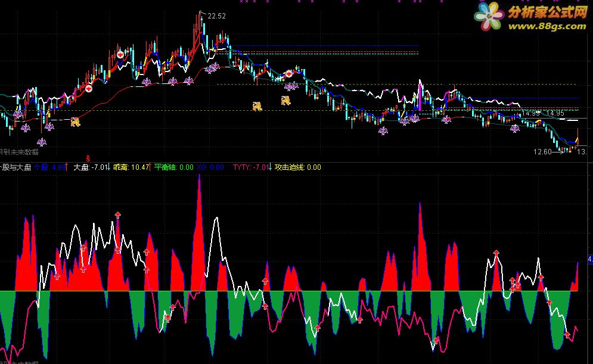Click the green zero balance line in the lower panel
Viewport: 593px width, 364px height.
coord(289,291)
